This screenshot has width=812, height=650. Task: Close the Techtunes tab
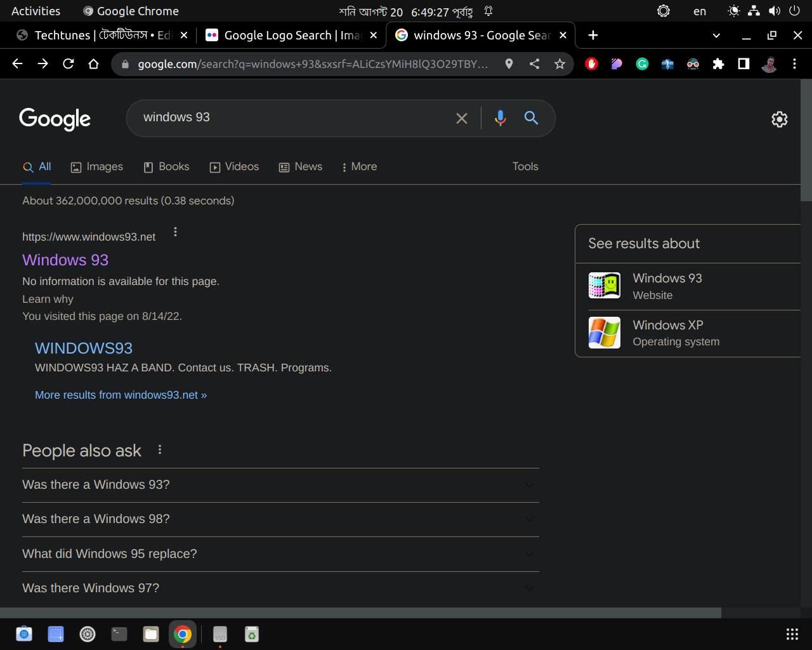coord(184,36)
